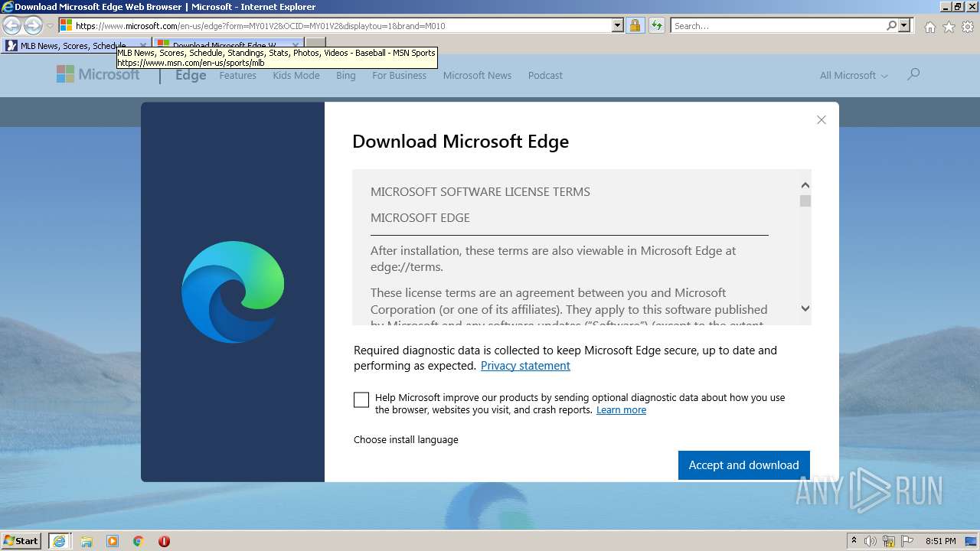Click the red stop-sign icon in taskbar
Image resolution: width=980 pixels, height=551 pixels.
pos(164,541)
